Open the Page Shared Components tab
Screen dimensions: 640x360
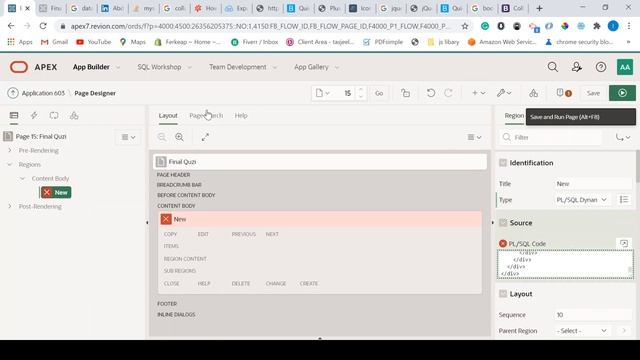coord(74,116)
